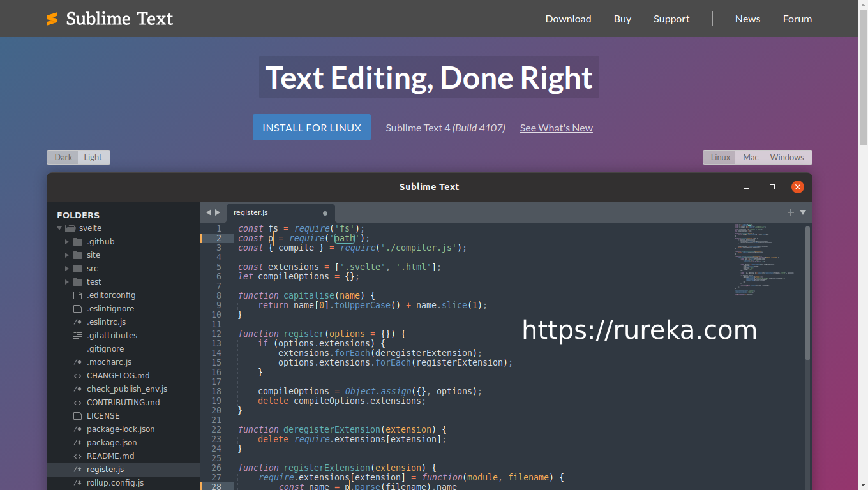Click the file icon beside LICENSE
The width and height of the screenshot is (868, 490).
click(x=77, y=416)
